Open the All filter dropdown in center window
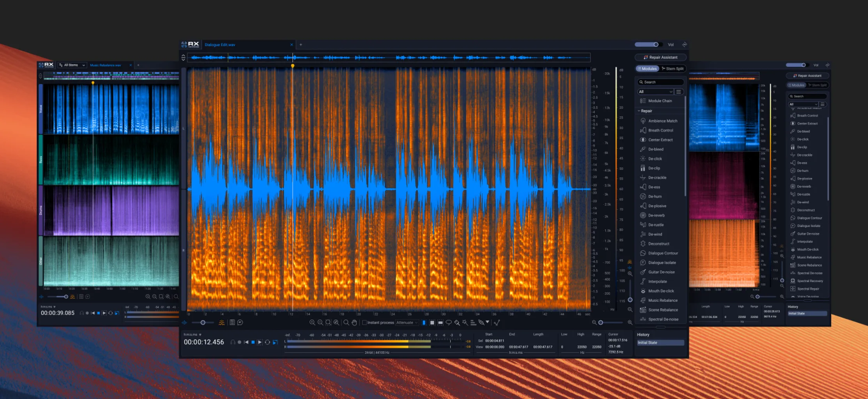Viewport: 868px width, 399px height. tap(655, 92)
